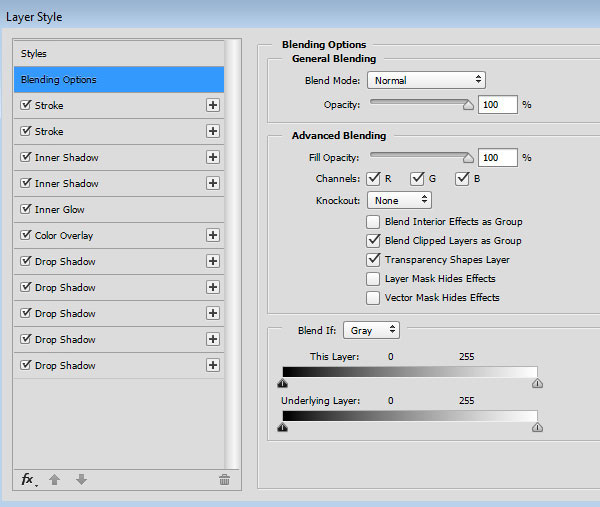Click Underlying Layer black point handle
This screenshot has width=600, height=507.
click(x=282, y=427)
